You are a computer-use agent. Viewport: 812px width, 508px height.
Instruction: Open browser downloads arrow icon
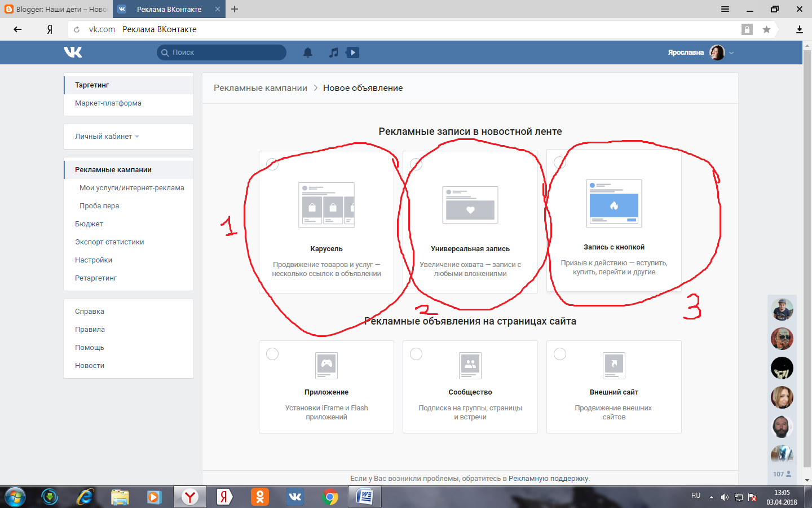(x=799, y=29)
